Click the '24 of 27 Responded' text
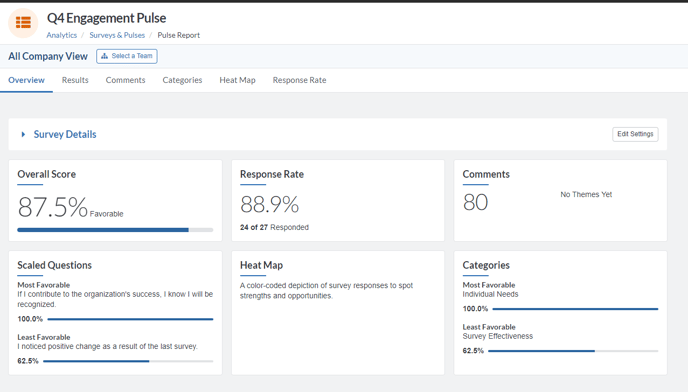 (x=274, y=227)
